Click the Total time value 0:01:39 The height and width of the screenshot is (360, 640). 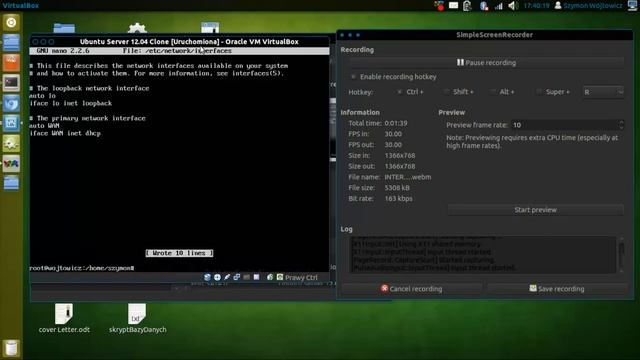coord(396,123)
